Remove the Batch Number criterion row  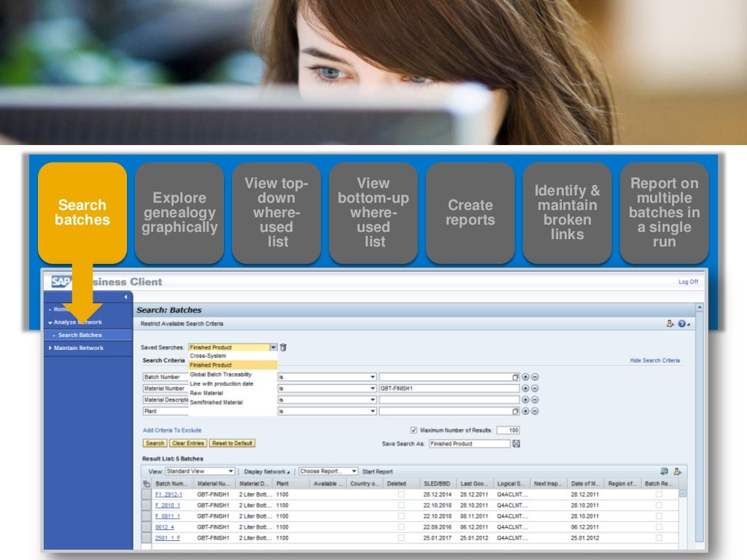tap(535, 377)
